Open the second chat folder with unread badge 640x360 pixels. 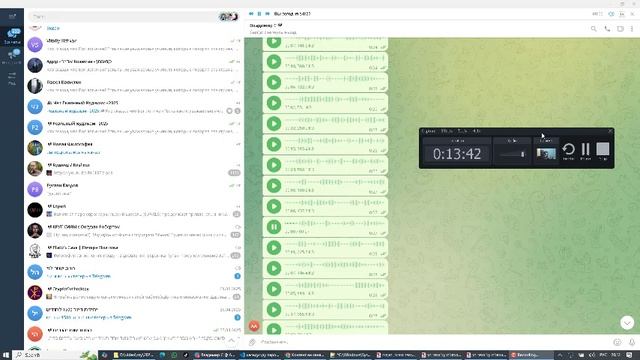click(12, 57)
